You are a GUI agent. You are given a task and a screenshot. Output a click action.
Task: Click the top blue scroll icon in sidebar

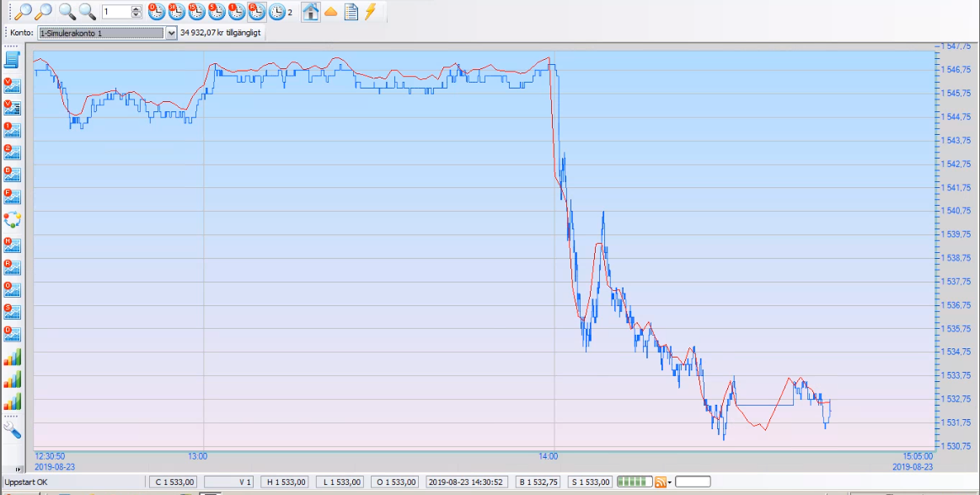tap(12, 60)
